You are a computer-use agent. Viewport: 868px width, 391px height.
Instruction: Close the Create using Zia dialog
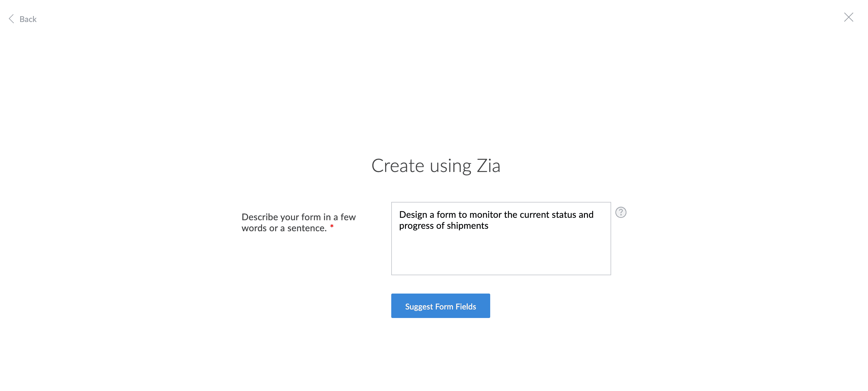(x=848, y=17)
